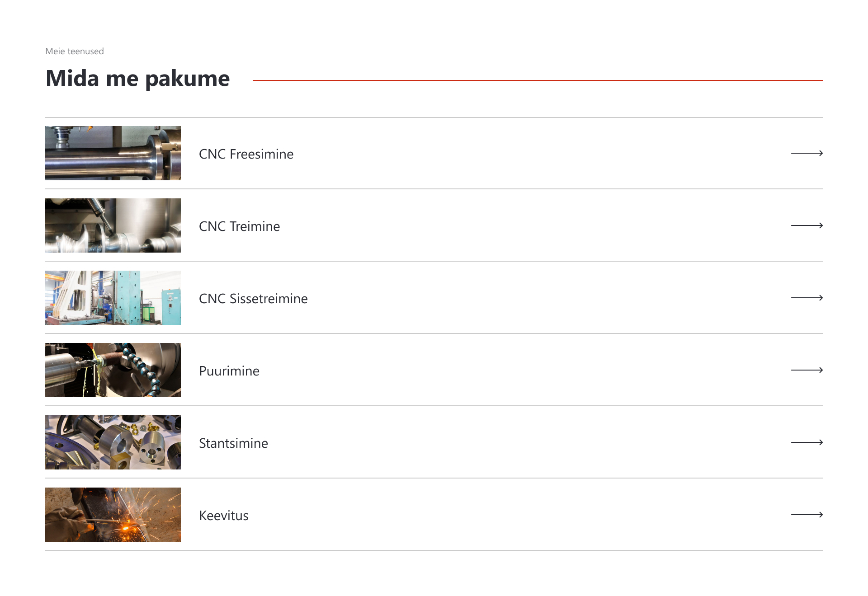The height and width of the screenshot is (596, 868).
Task: Select the Stantsimine metal parts thumbnail
Action: 113,442
